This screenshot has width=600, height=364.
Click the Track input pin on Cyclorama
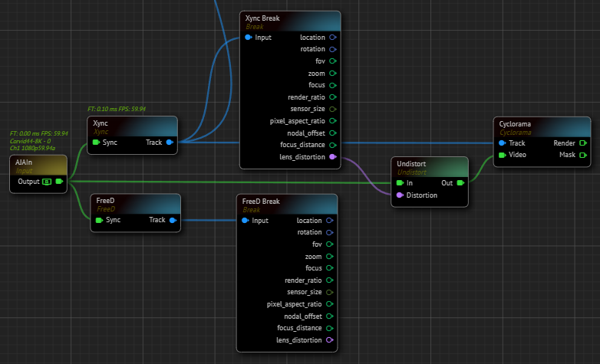(x=502, y=143)
